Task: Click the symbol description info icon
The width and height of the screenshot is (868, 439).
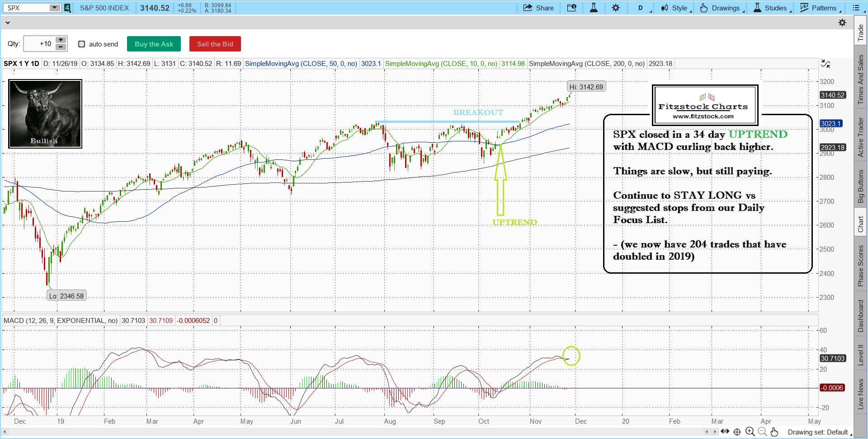Action: click(x=571, y=8)
